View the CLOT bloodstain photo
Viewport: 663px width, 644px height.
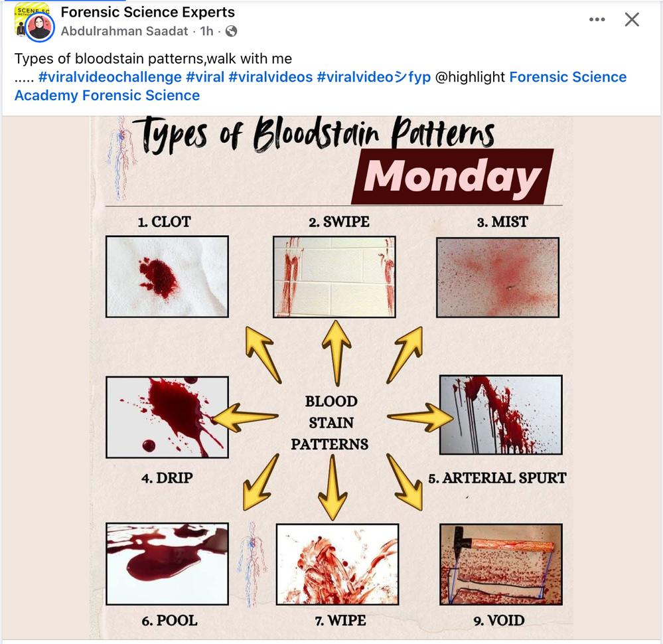pyautogui.click(x=166, y=275)
